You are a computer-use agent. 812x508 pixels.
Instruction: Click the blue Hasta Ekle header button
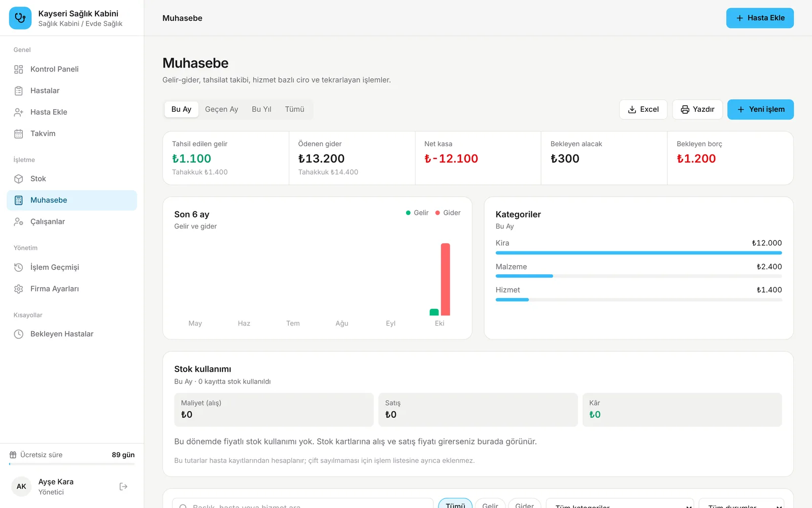(760, 18)
